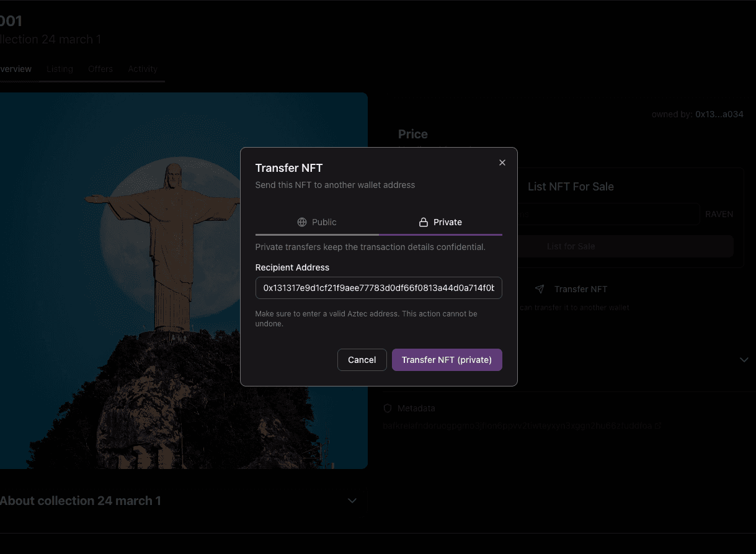Expand the About collection 24 march 1 chevron

coord(352,501)
